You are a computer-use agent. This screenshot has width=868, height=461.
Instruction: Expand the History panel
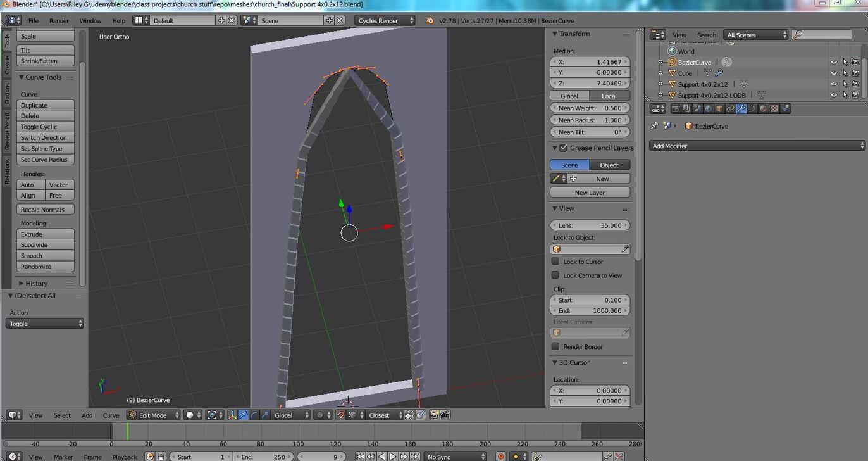(x=37, y=284)
